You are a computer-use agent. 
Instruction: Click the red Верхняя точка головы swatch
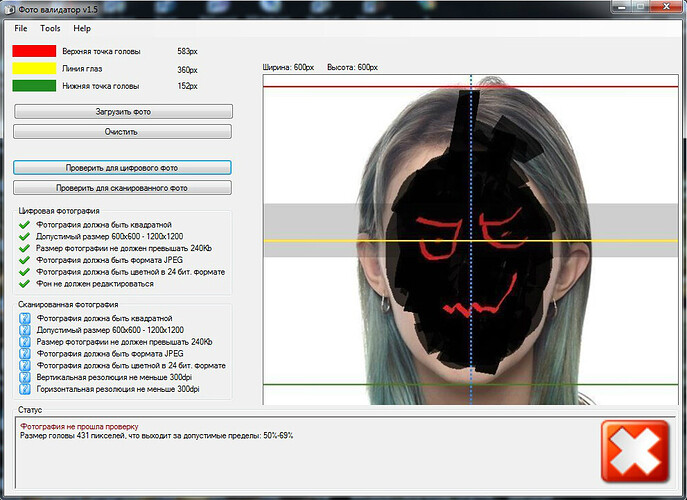tap(34, 51)
